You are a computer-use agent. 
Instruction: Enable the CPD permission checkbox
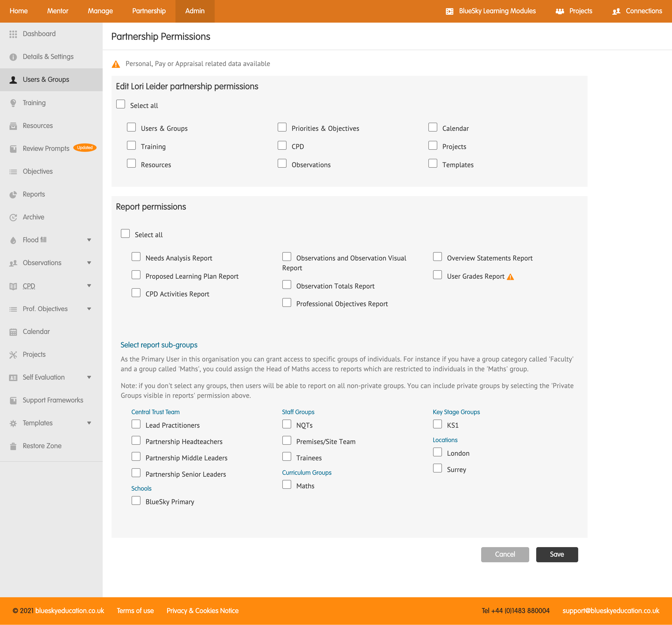click(x=282, y=145)
